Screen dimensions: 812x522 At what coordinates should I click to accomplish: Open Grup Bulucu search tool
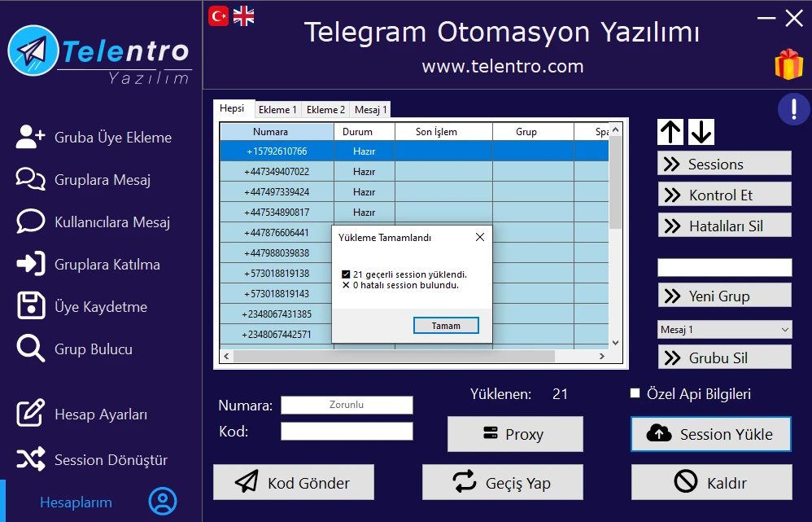tap(75, 349)
